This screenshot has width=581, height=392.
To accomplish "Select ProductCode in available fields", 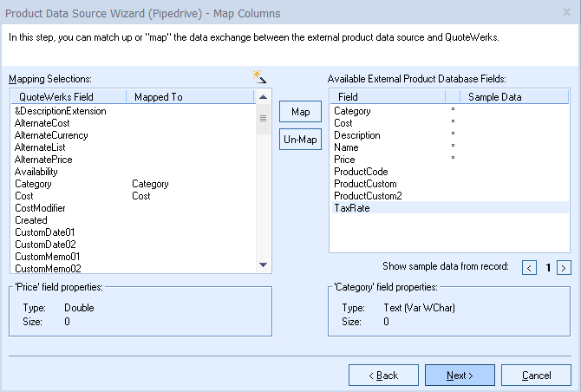I will (x=361, y=172).
